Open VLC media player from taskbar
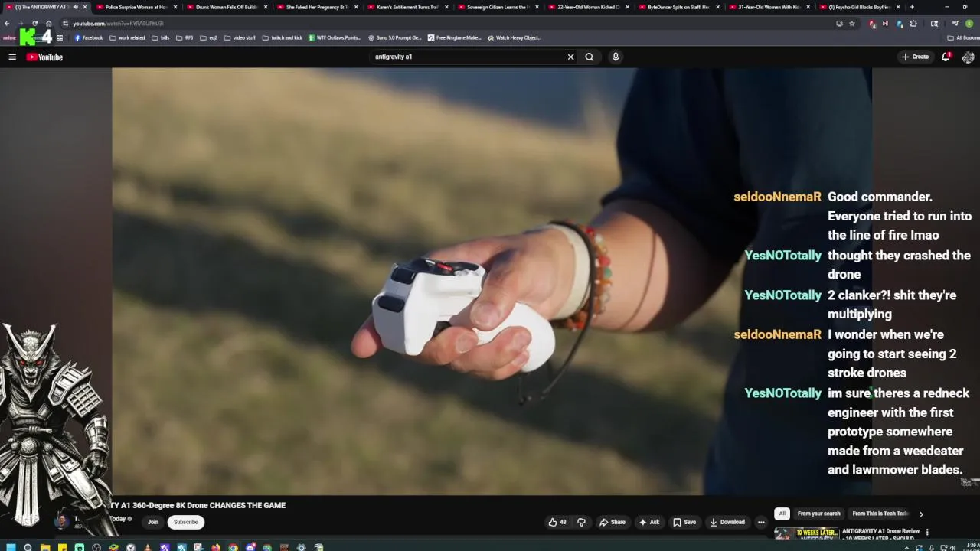The image size is (980, 551). (148, 547)
